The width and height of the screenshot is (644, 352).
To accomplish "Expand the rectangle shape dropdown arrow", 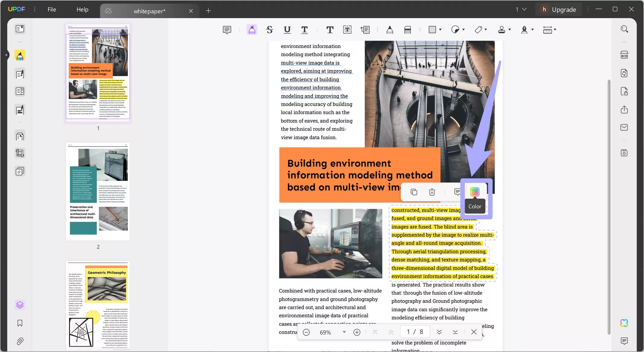I will 440,30.
